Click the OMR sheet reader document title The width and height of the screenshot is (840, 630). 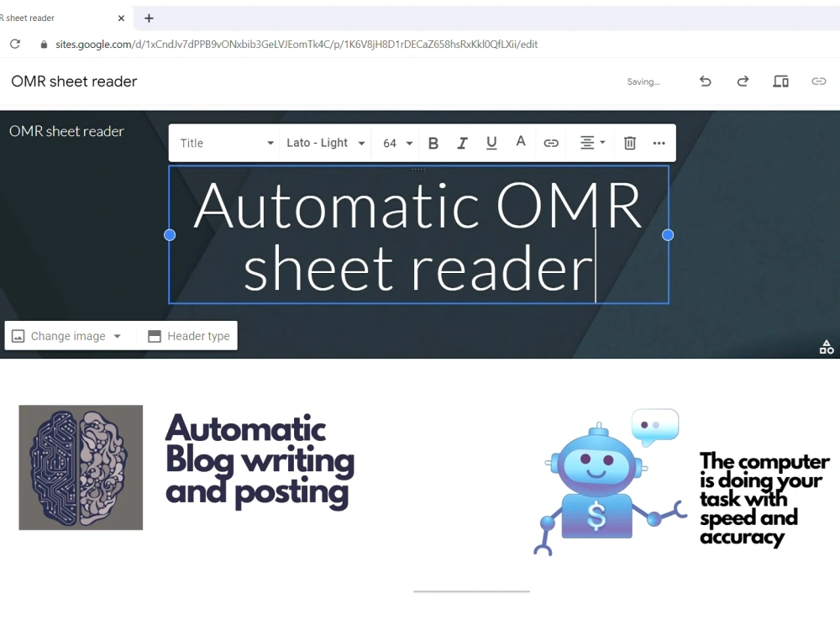point(74,81)
